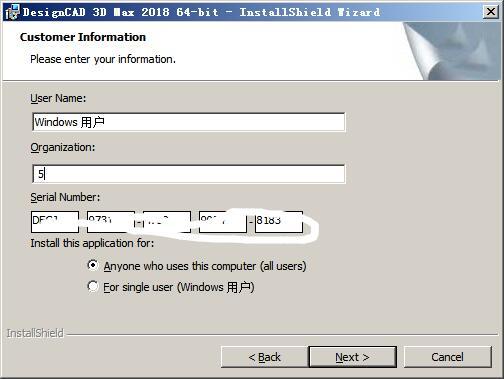Click the User Name input field
504x379 pixels.
189,122
